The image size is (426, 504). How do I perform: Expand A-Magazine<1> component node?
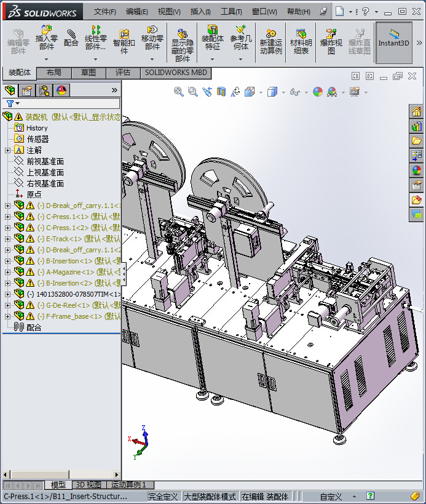coord(7,272)
